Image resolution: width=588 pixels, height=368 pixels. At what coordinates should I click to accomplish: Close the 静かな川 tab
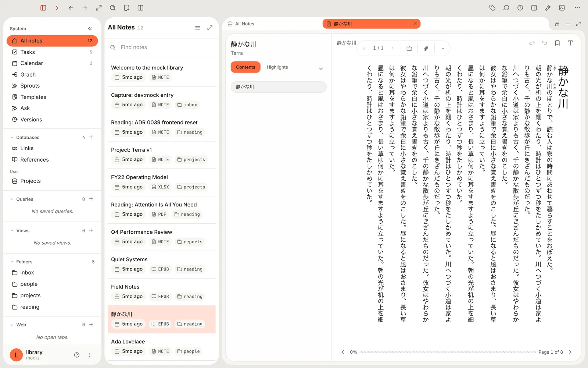point(415,24)
